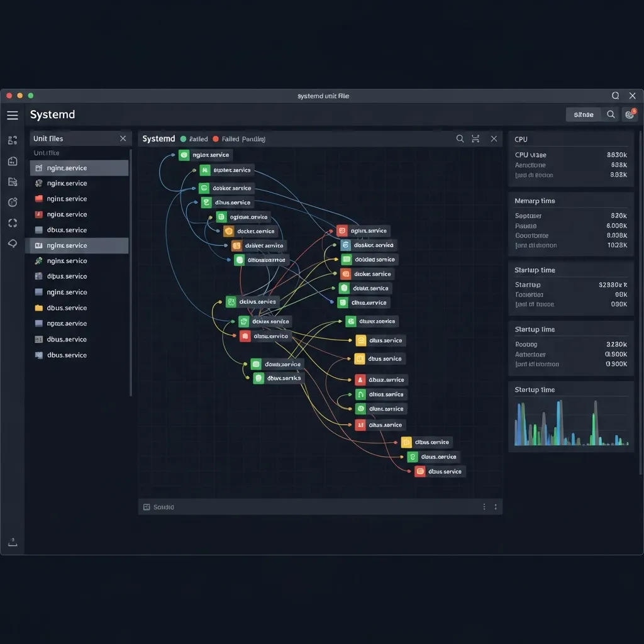
Task: Open the document log icon in sidebar
Action: point(13,182)
